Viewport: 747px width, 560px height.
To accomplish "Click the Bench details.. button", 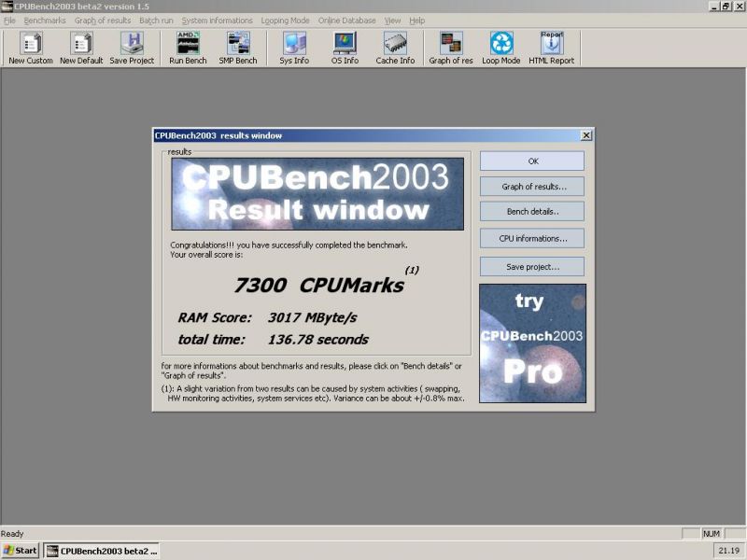I will coord(532,212).
